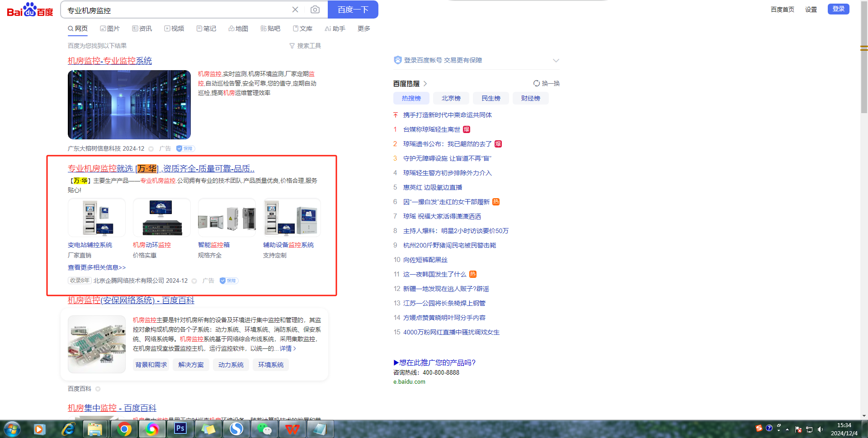The height and width of the screenshot is (438, 868).
Task: Switch to Photoshop in the taskbar
Action: pyautogui.click(x=180, y=429)
